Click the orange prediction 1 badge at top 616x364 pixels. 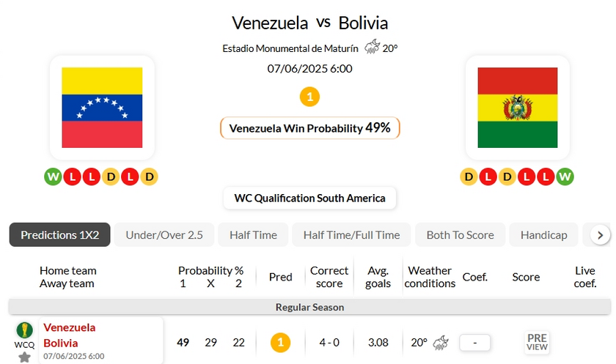309,97
